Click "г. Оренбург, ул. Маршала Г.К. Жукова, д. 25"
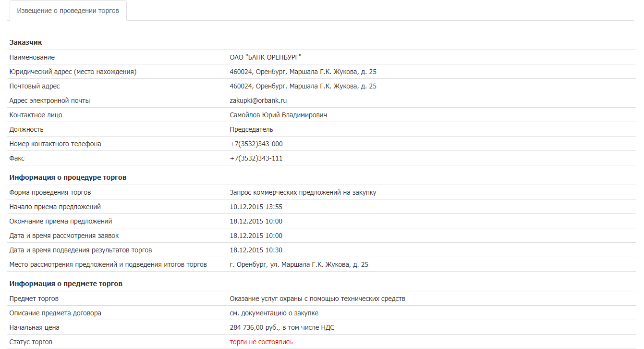Screen dimensions: 644x349 pos(299,264)
